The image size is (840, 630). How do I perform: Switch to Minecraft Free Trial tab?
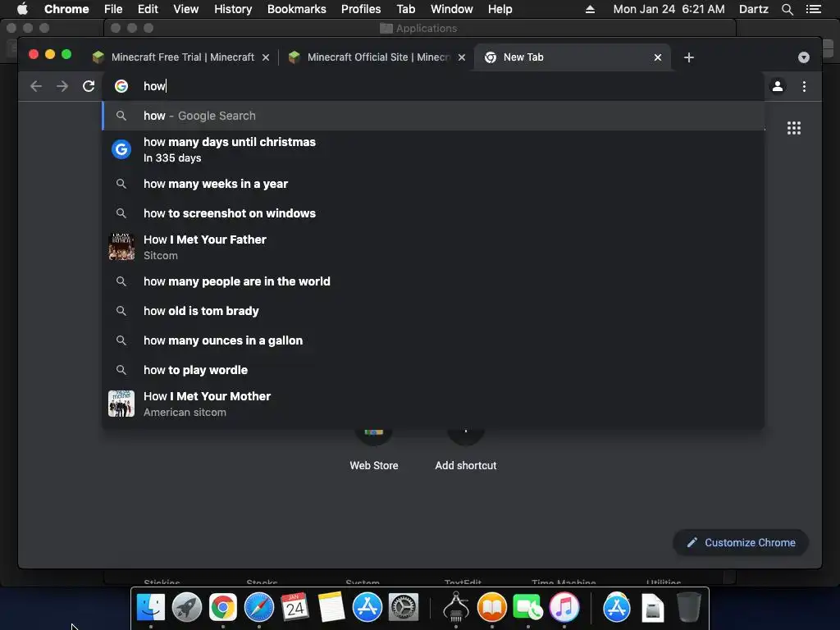(x=182, y=57)
